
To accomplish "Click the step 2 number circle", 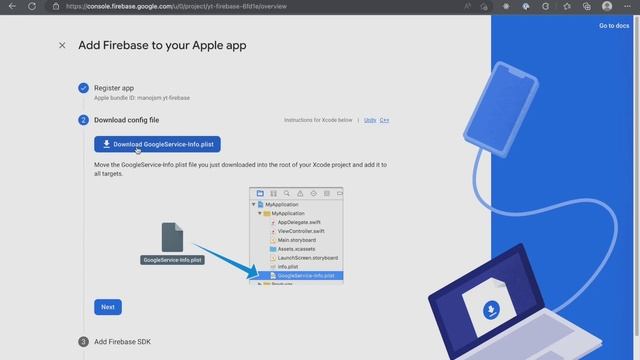I will click(83, 120).
